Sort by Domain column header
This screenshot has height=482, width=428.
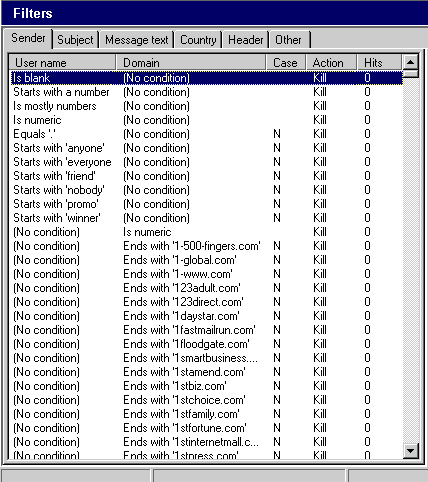(191, 62)
